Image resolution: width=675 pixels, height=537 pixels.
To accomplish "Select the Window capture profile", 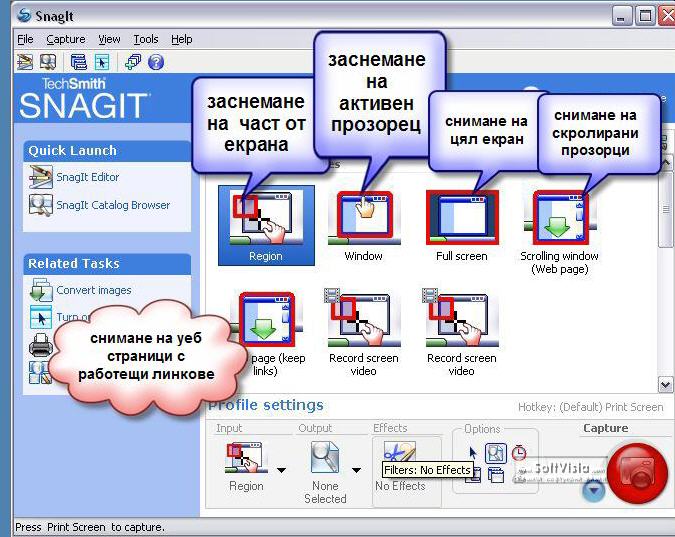I will click(364, 227).
